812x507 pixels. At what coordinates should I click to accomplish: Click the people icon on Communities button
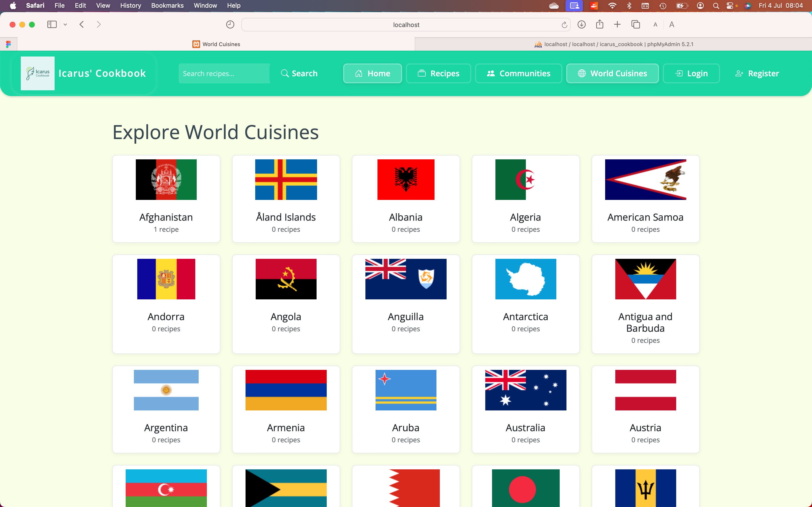[491, 73]
